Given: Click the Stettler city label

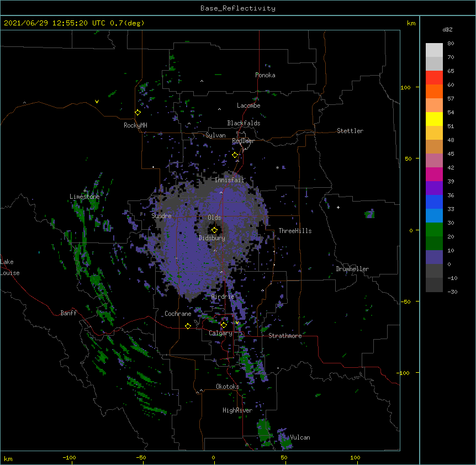Looking at the screenshot, I should click(x=350, y=131).
